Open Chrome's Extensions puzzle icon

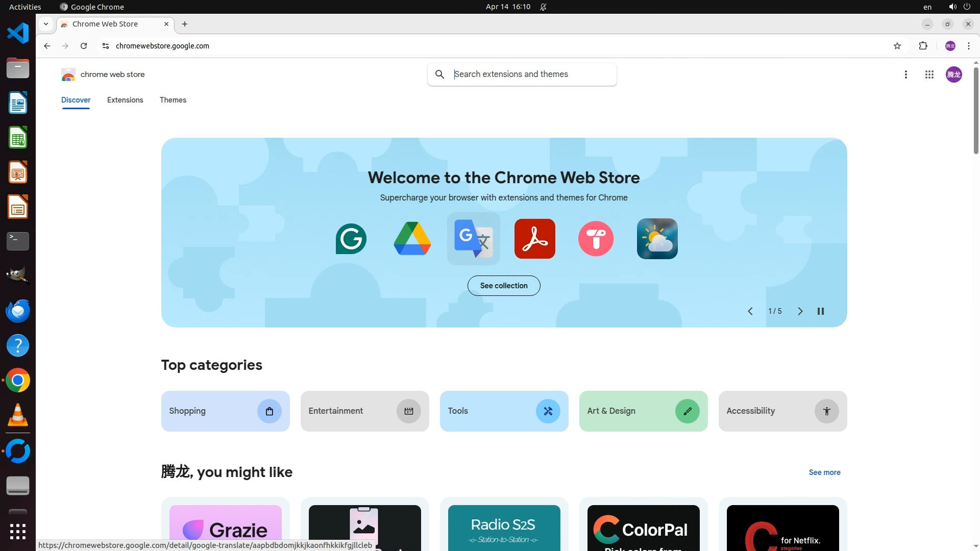(x=923, y=46)
